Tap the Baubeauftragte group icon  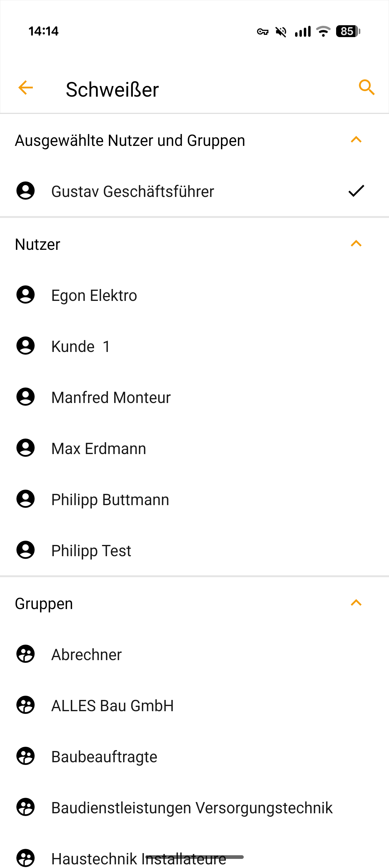coord(26,756)
